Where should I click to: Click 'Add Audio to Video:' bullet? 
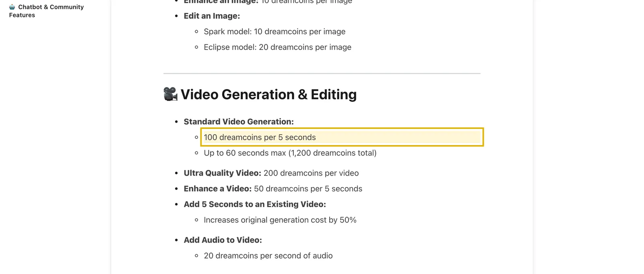point(223,240)
